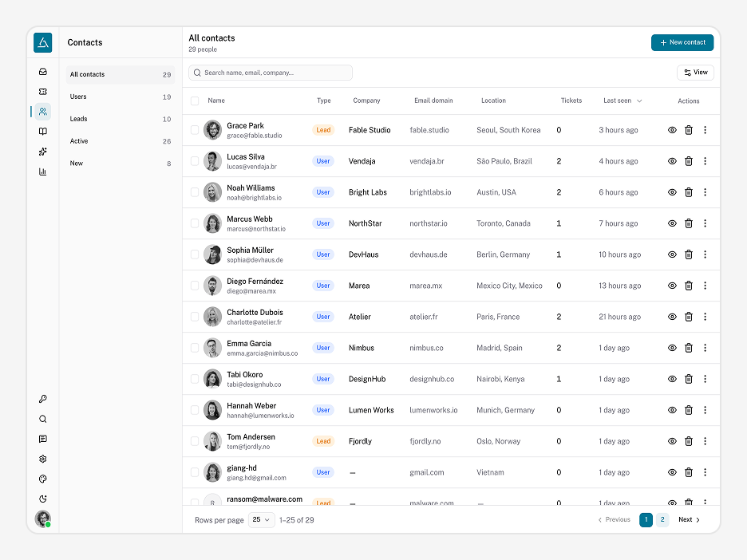The width and height of the screenshot is (747, 560).
Task: Open the AI sparkle icon in sidebar
Action: point(43,152)
